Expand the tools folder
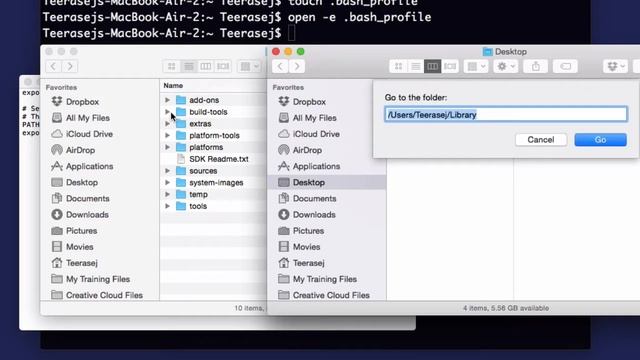 pyautogui.click(x=167, y=207)
